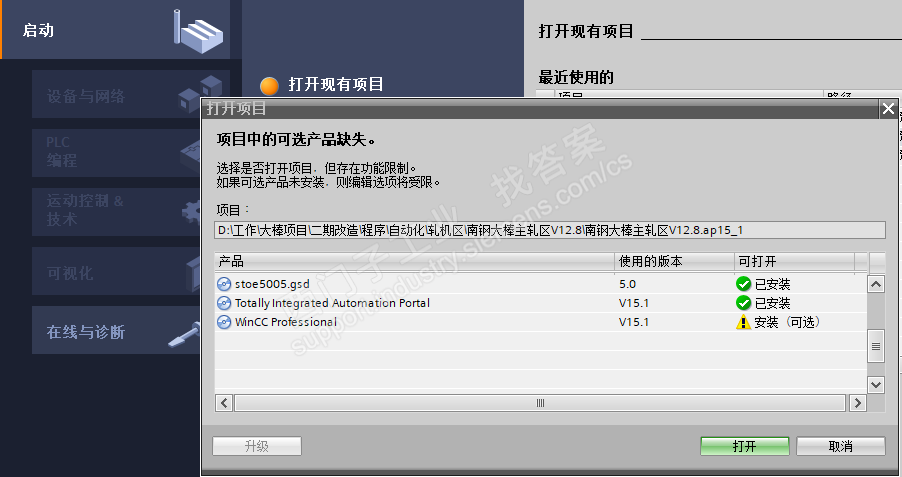Click the 取消 button in dialog
This screenshot has height=477, width=902.
click(x=840, y=446)
